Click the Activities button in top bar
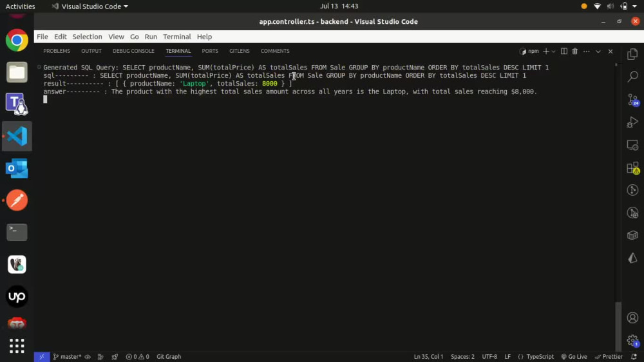Image resolution: width=644 pixels, height=362 pixels. coord(20,6)
